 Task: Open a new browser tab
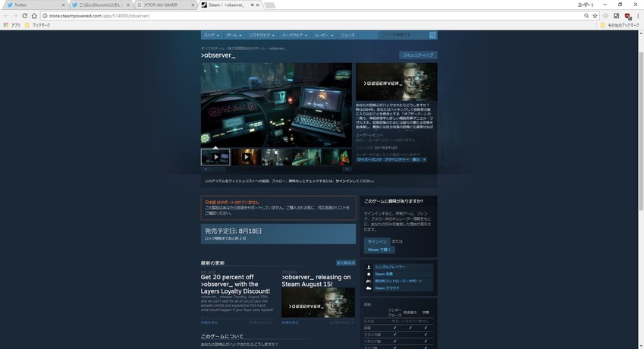[269, 5]
